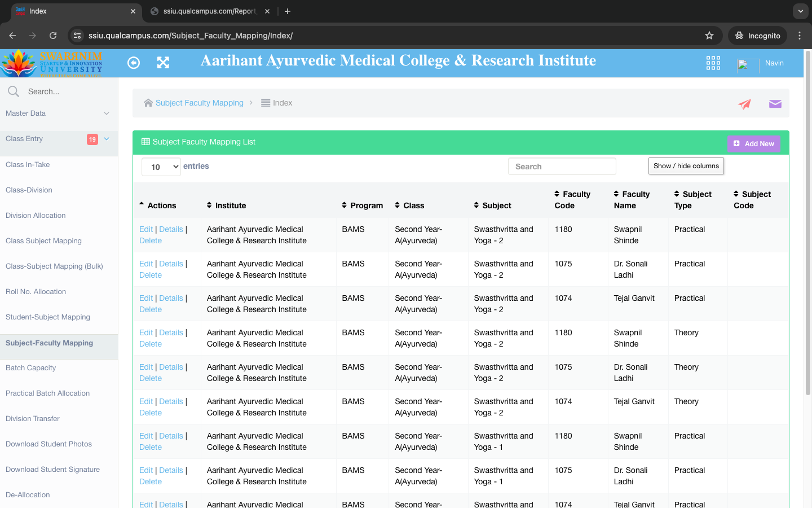The height and width of the screenshot is (508, 812).
Task: Open Details for Tejal Ganvit Theory row
Action: (x=171, y=401)
